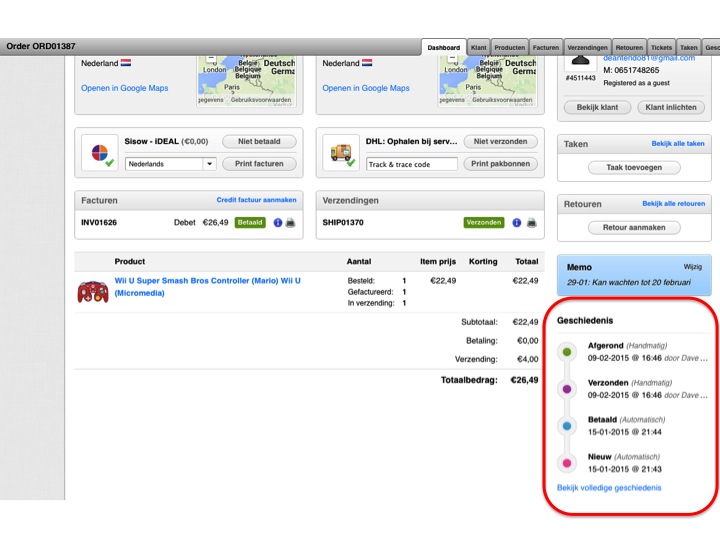The height and width of the screenshot is (540, 720).
Task: Switch to the Facturen tab
Action: [x=545, y=47]
